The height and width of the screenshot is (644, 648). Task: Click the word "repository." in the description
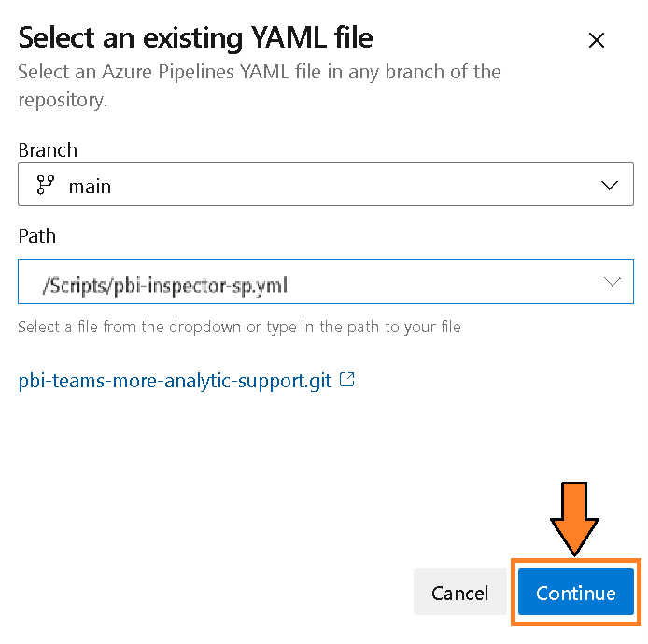(x=63, y=99)
